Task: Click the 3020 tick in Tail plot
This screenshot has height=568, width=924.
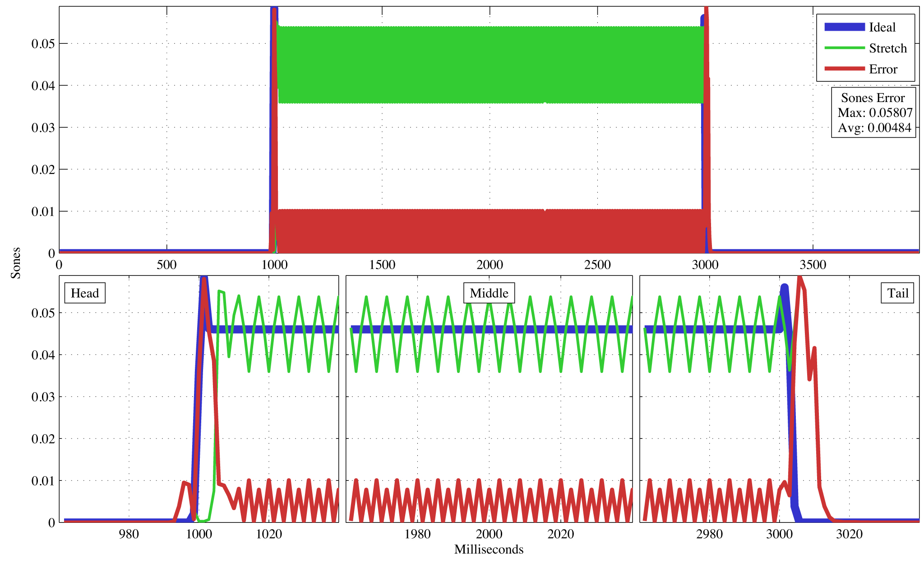Action: coord(849,534)
